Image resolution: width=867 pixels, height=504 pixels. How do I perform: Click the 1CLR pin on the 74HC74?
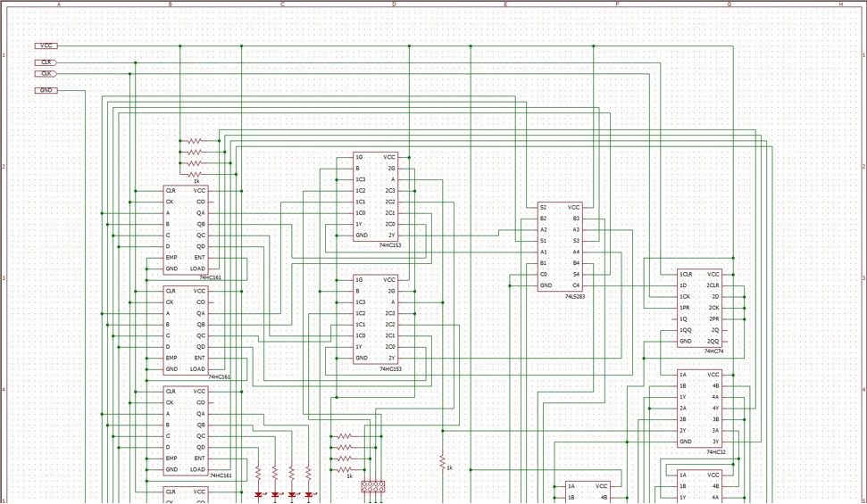coord(686,275)
